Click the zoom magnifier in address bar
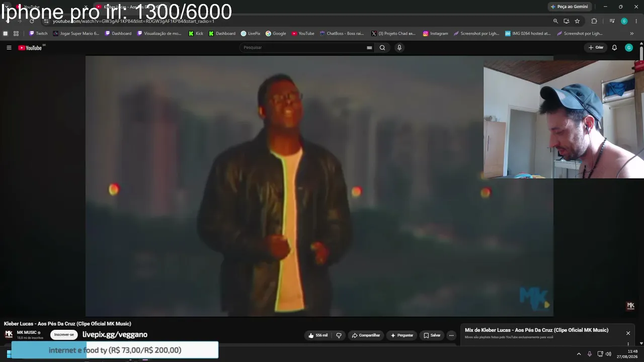The height and width of the screenshot is (362, 644). pyautogui.click(x=555, y=21)
